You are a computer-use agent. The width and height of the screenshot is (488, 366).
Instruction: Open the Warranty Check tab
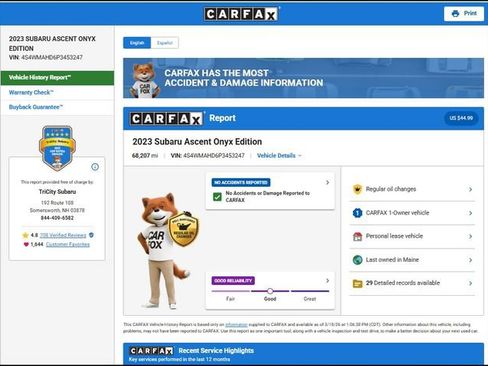[57, 93]
